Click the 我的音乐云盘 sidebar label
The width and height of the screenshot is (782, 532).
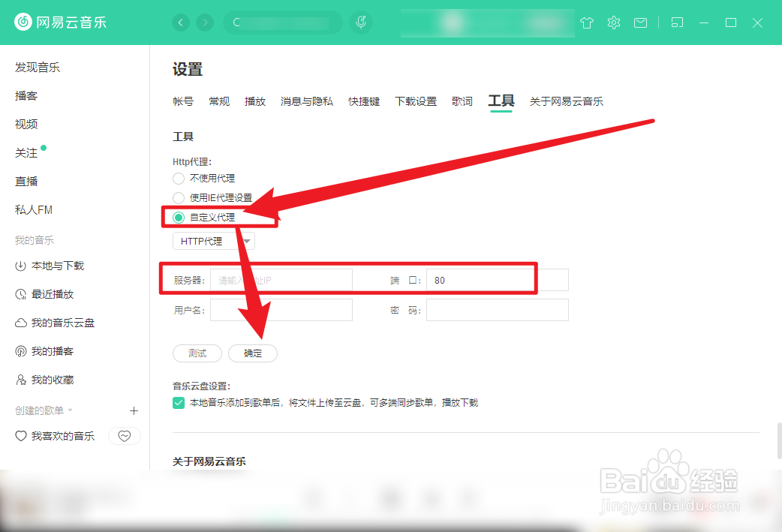point(63,323)
